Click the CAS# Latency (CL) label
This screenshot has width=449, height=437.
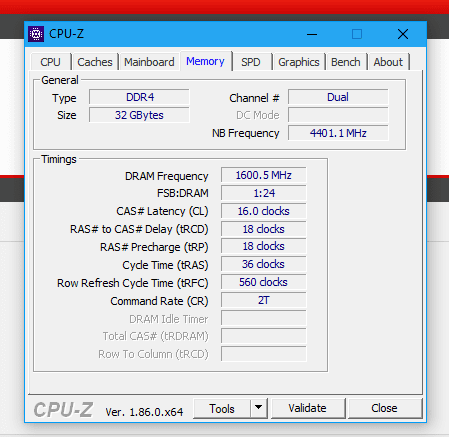coord(162,212)
